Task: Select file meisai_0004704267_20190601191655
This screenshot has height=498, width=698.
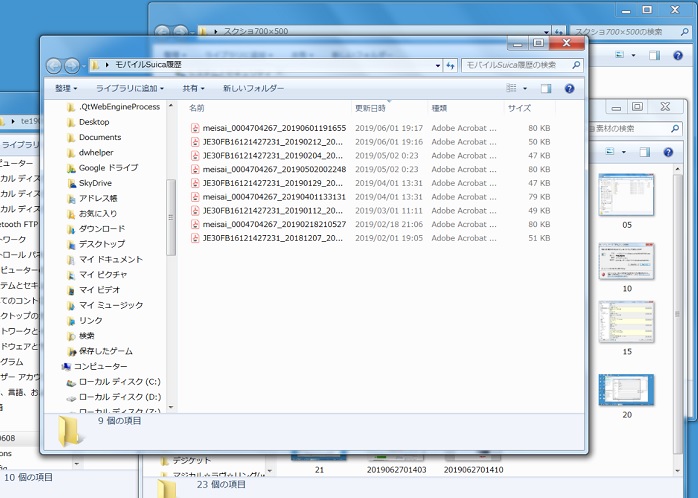Action: [274, 128]
